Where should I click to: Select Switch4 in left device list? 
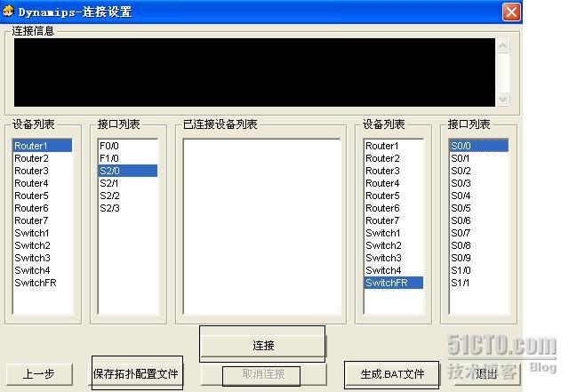pyautogui.click(x=42, y=270)
